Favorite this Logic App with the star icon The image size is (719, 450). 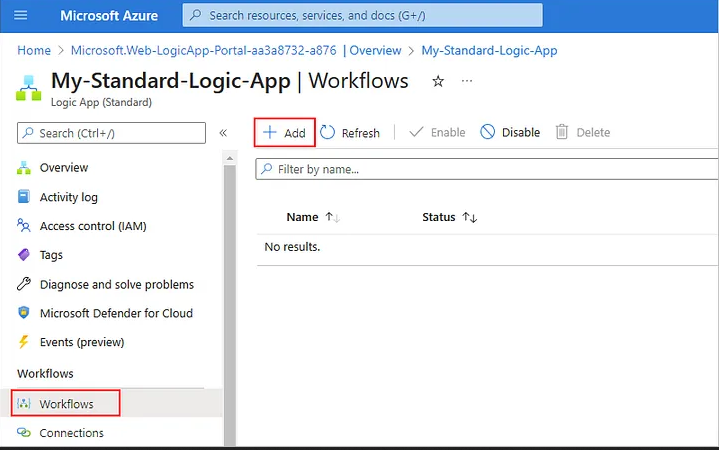coord(438,81)
